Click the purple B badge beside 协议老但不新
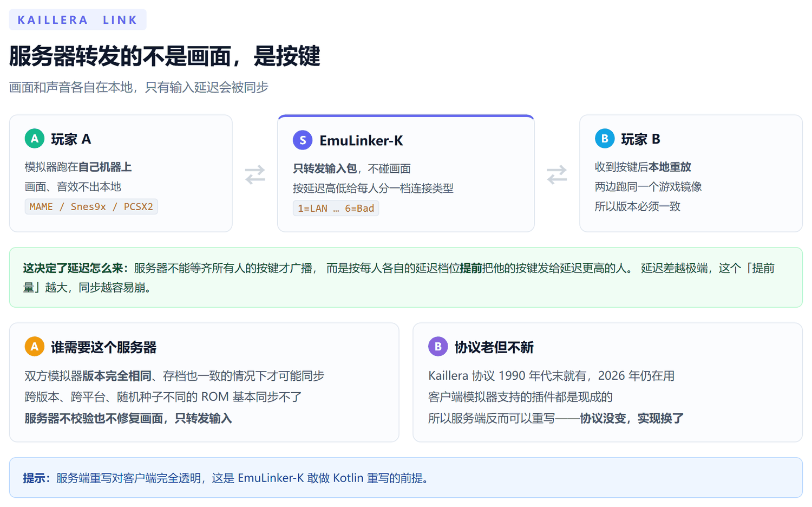The height and width of the screenshot is (507, 812). pyautogui.click(x=438, y=347)
